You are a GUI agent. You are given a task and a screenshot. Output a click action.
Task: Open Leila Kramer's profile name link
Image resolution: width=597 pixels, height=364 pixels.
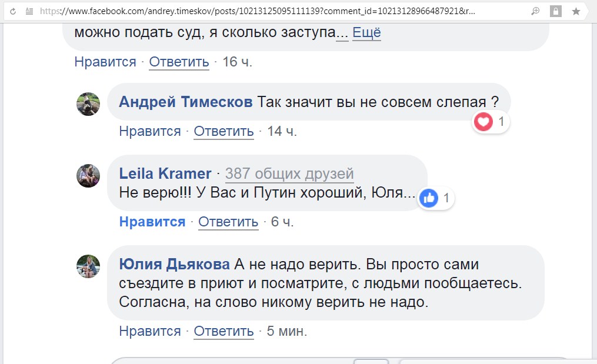(165, 173)
